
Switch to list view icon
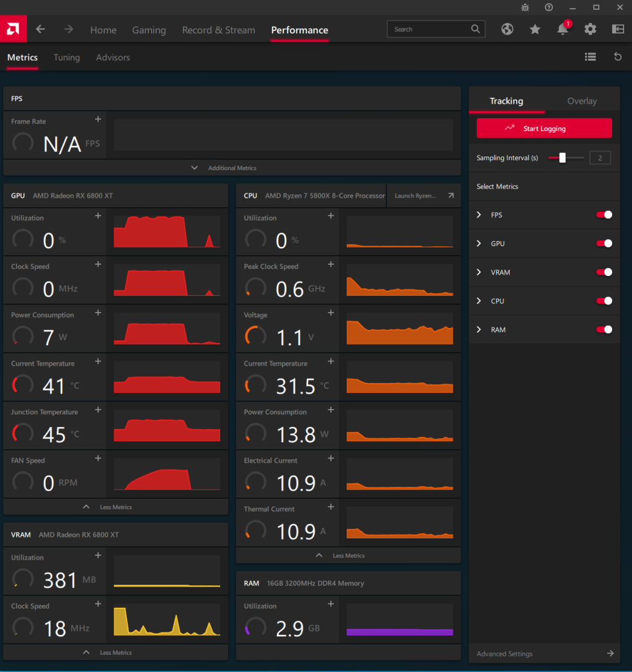tap(591, 56)
